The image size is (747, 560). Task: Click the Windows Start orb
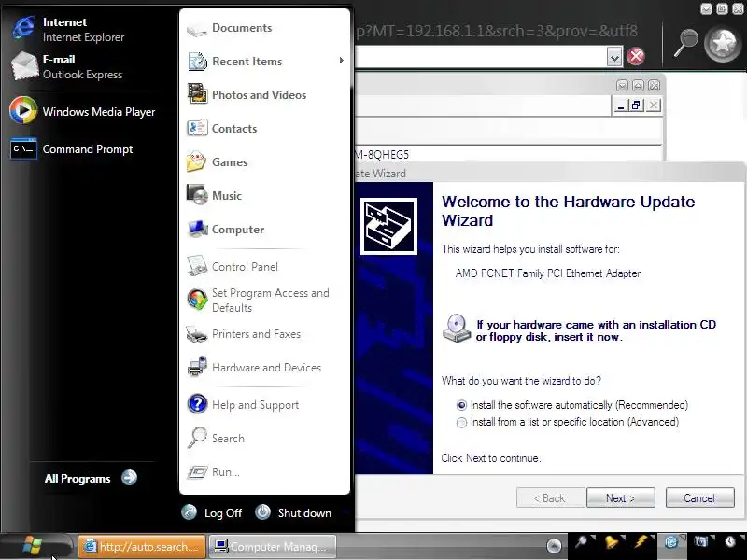33,546
